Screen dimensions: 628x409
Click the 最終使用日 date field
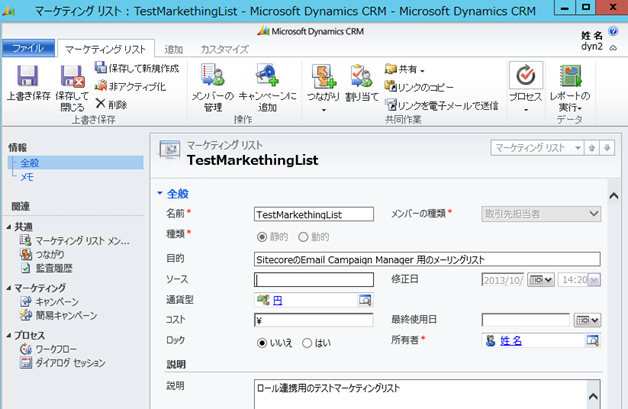(525, 320)
